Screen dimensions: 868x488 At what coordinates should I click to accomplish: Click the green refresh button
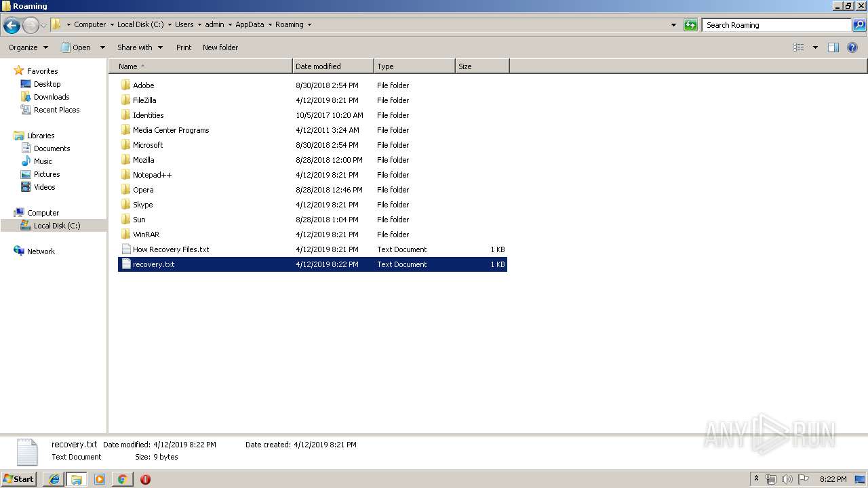point(690,25)
